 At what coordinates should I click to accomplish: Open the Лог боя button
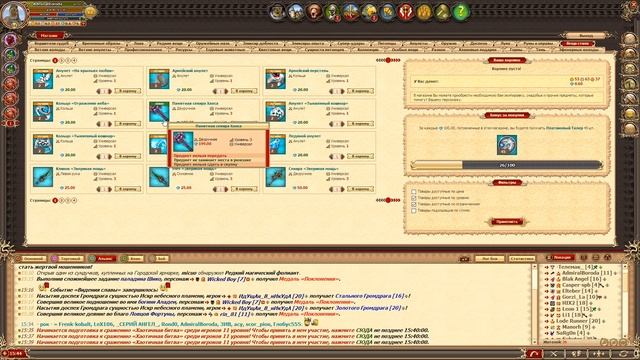click(489, 259)
